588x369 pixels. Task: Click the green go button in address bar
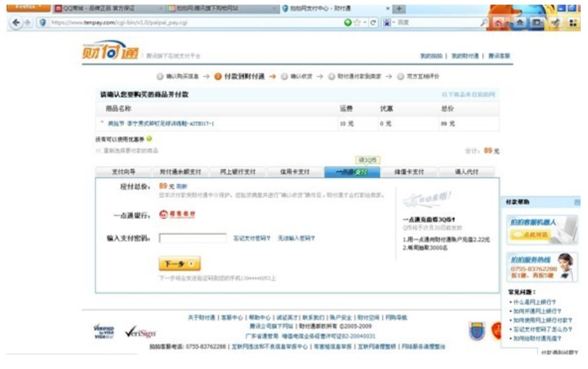(x=348, y=22)
